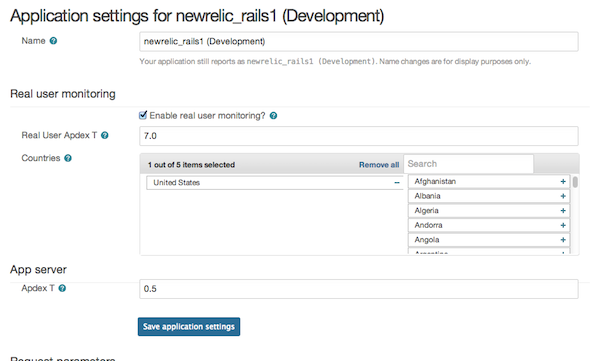Screen dimensions: 600x361
Task: Focus the App server Apdex T field
Action: pos(359,289)
